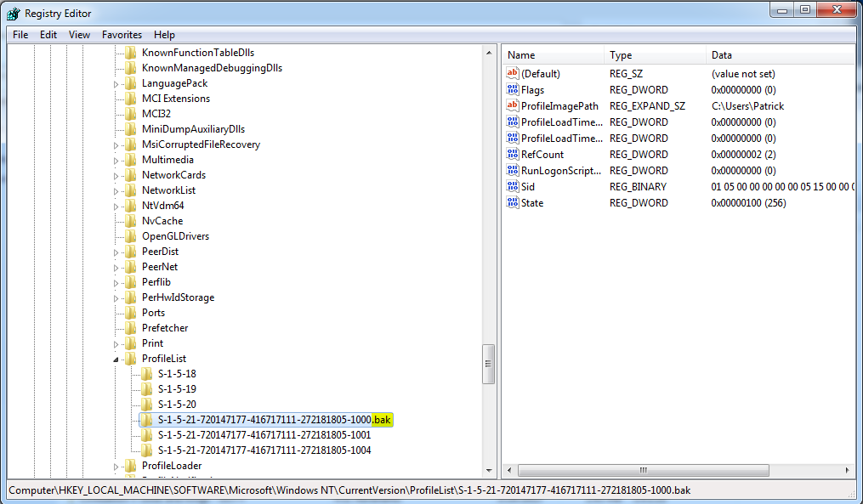Click the (Default) string value icon
Image resolution: width=863 pixels, height=504 pixels.
click(512, 74)
